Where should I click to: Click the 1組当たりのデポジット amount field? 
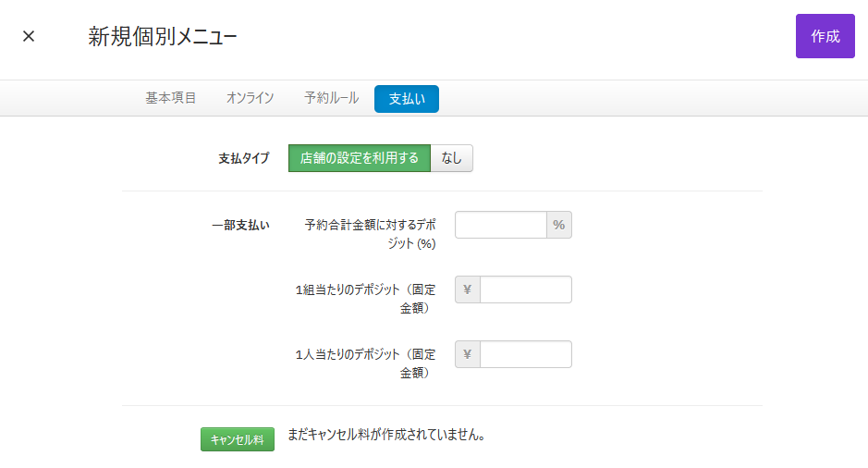(x=525, y=289)
